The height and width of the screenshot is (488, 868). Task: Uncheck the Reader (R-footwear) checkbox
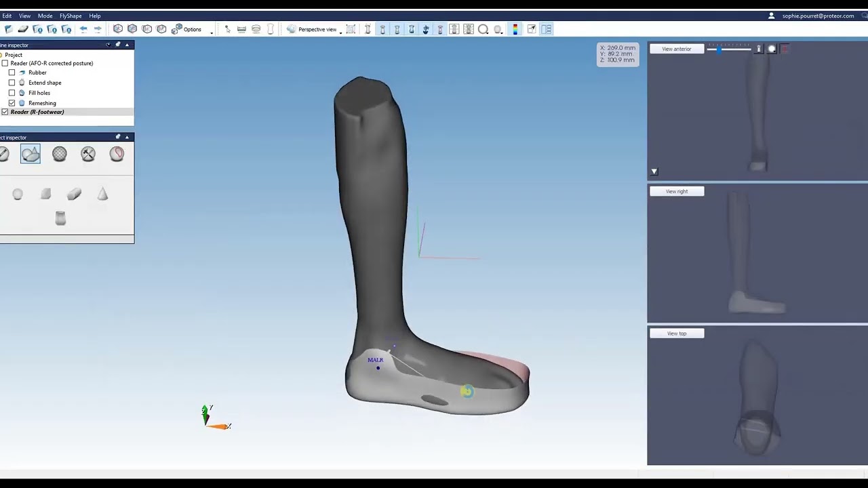click(5, 112)
